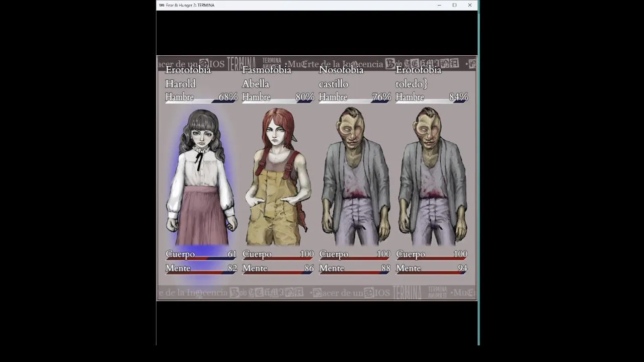
Task: Click toledo}'s Hambre 84% bar
Action: click(x=432, y=98)
